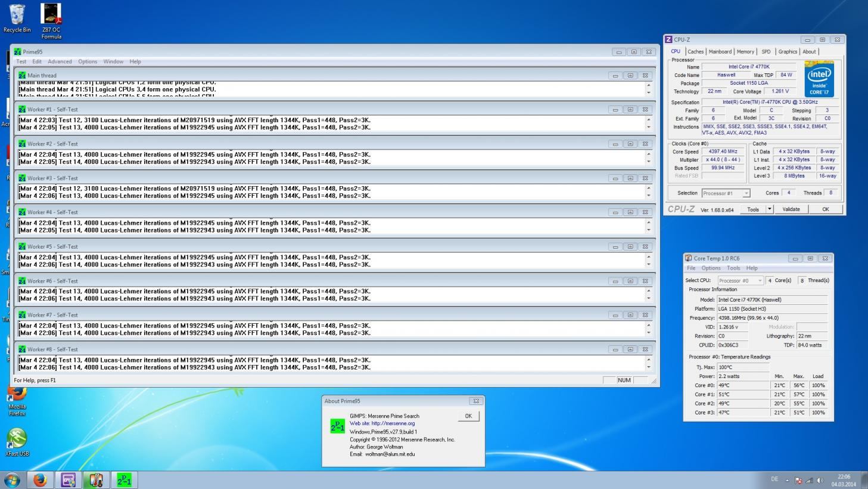Viewport: 868px width, 489px height.
Task: Show hidden system tray icons
Action: pos(787,480)
